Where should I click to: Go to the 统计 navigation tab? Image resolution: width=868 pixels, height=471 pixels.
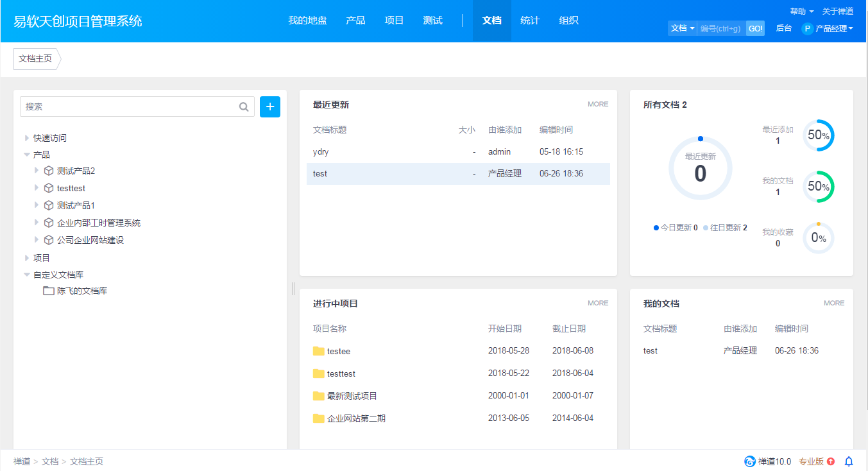[530, 21]
